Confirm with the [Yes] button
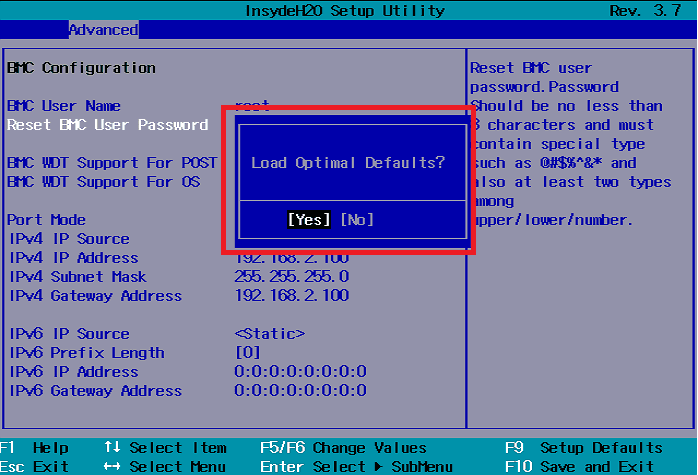This screenshot has height=475, width=698. point(309,219)
